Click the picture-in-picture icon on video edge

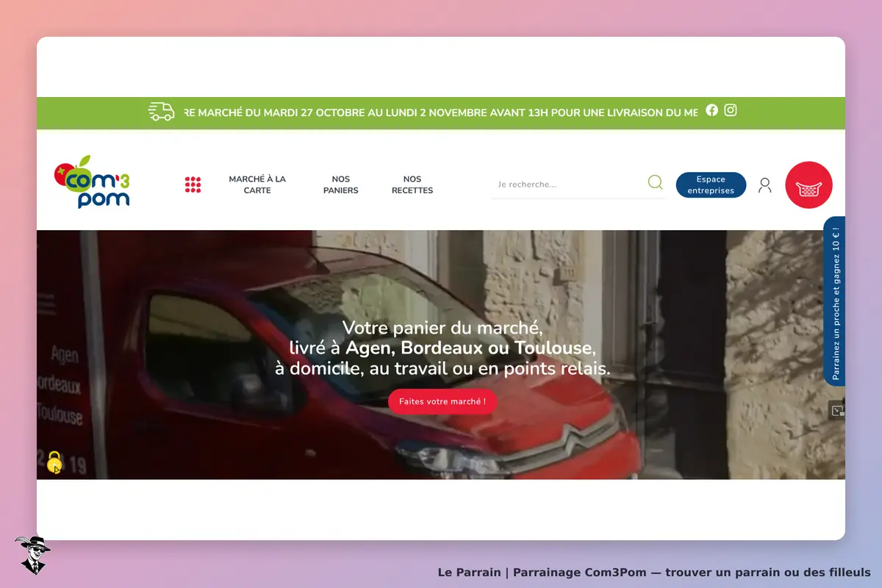836,410
